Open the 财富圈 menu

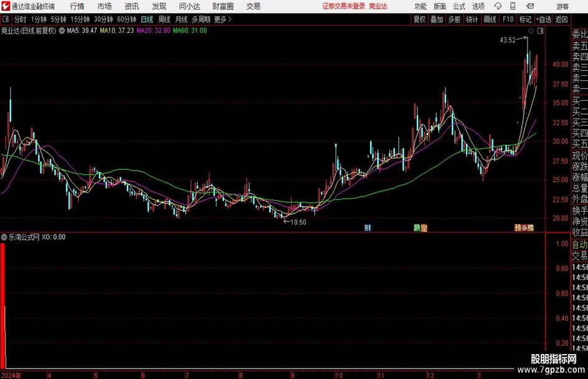point(223,6)
